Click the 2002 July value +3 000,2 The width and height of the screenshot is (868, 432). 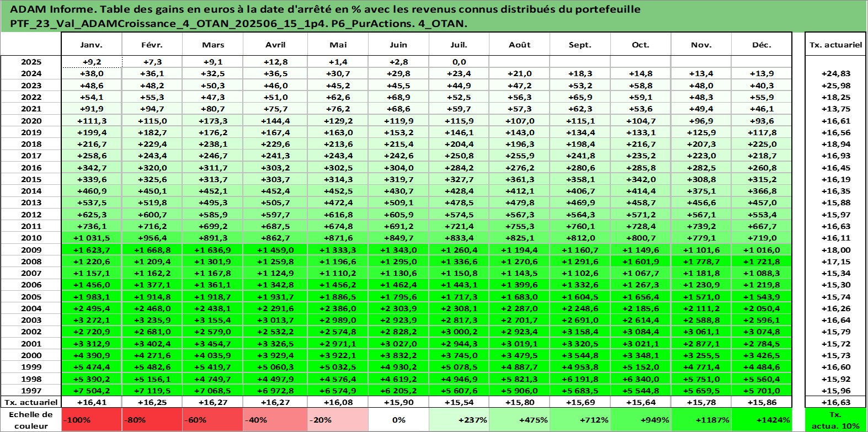459,332
